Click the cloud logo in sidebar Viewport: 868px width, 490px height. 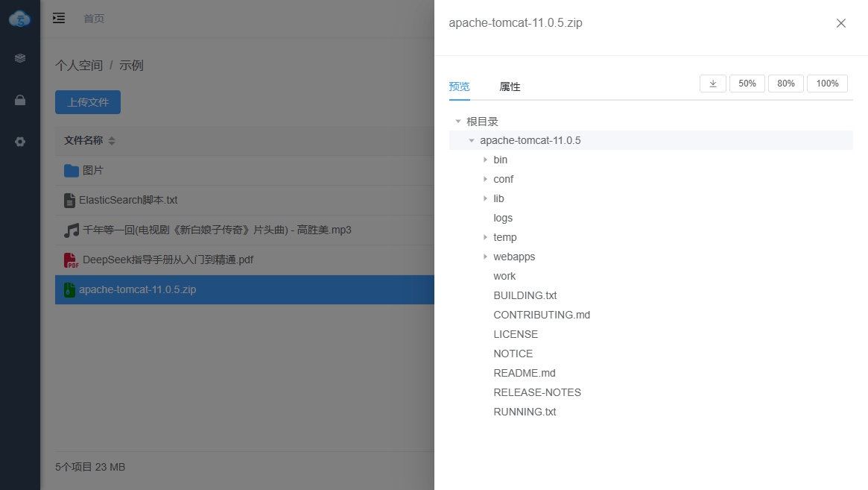pos(20,19)
